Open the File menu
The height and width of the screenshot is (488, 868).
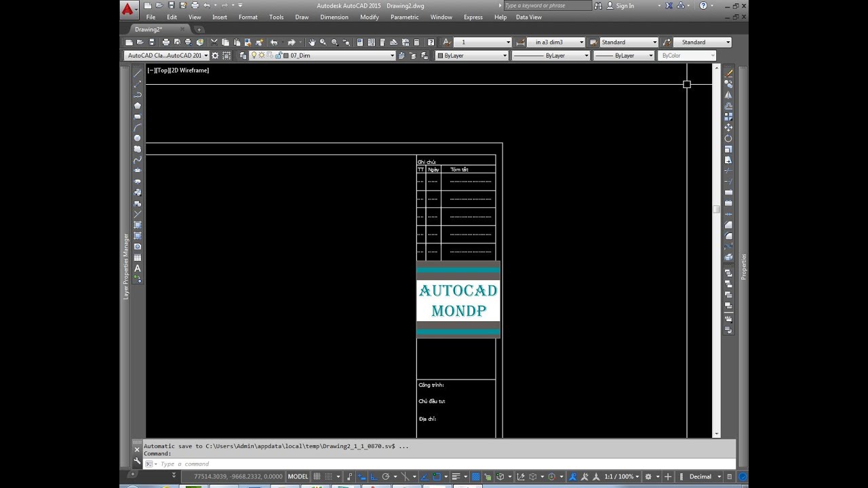tap(151, 17)
